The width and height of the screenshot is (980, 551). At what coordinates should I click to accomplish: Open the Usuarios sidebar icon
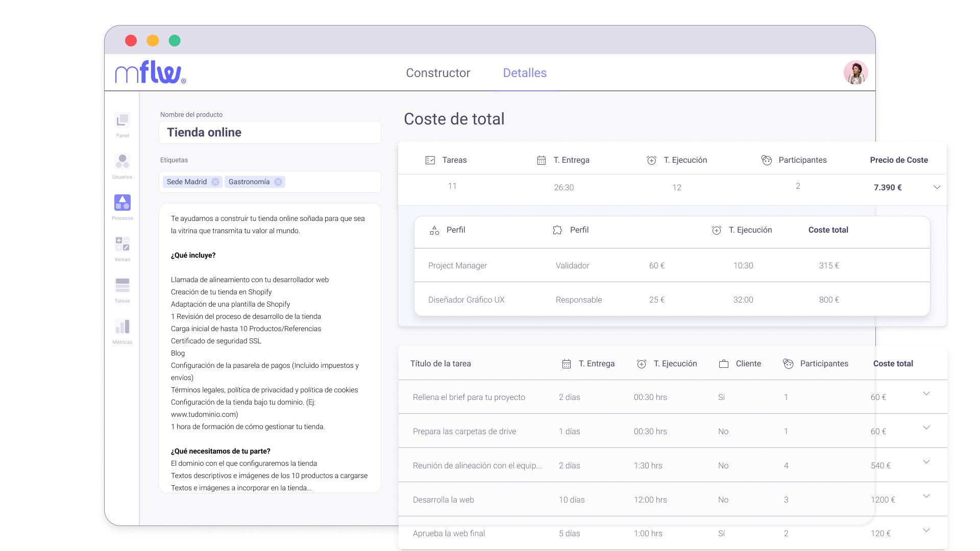pyautogui.click(x=122, y=162)
